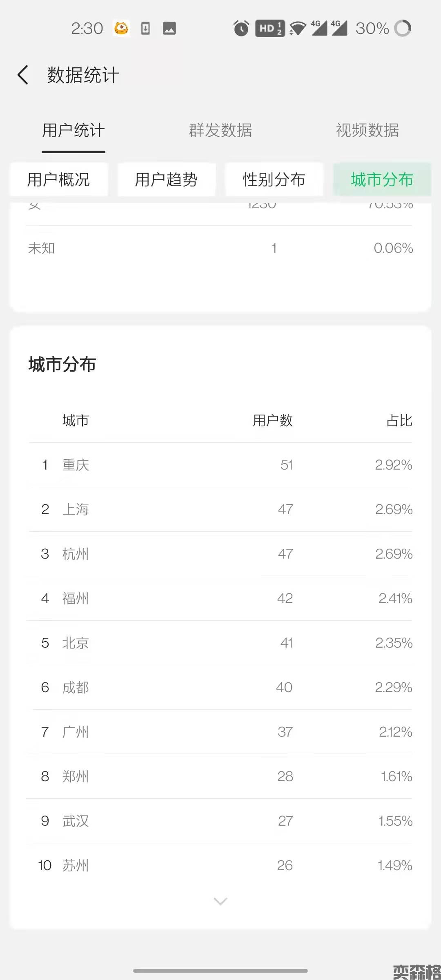Tap the Wi-Fi status icon

click(298, 29)
